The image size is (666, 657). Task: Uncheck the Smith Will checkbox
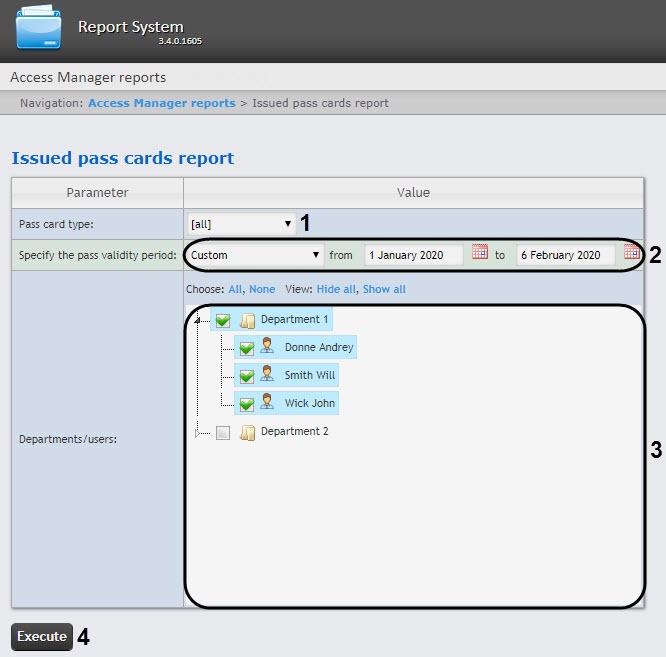coord(247,376)
